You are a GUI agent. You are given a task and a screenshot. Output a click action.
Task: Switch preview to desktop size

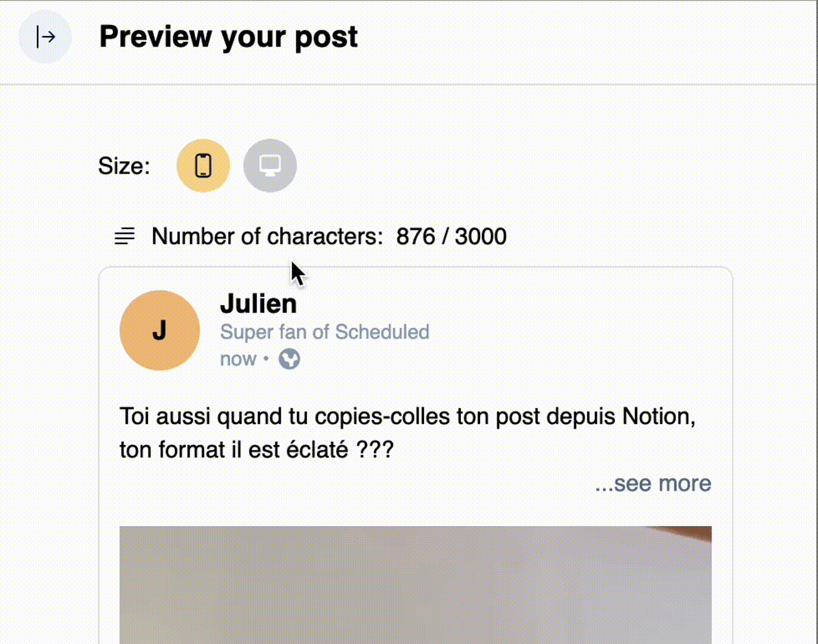click(270, 166)
